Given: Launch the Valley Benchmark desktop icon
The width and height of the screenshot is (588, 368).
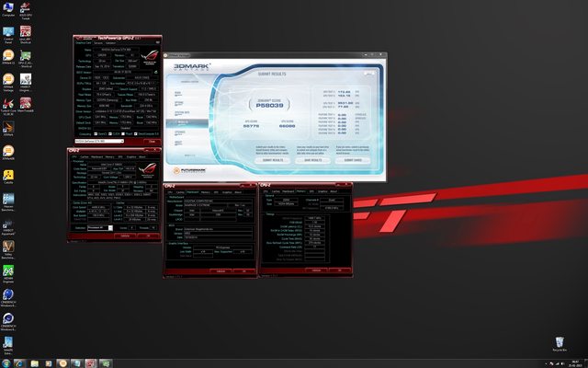Looking at the screenshot, I should [8, 250].
